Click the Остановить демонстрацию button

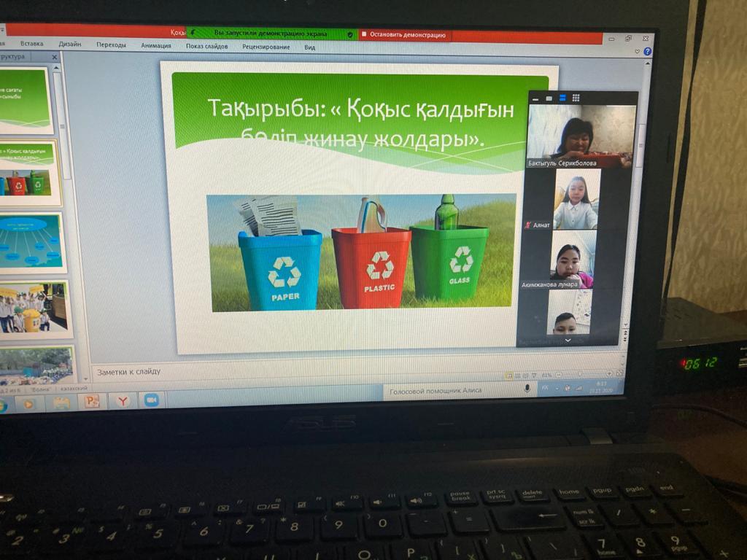click(x=404, y=35)
